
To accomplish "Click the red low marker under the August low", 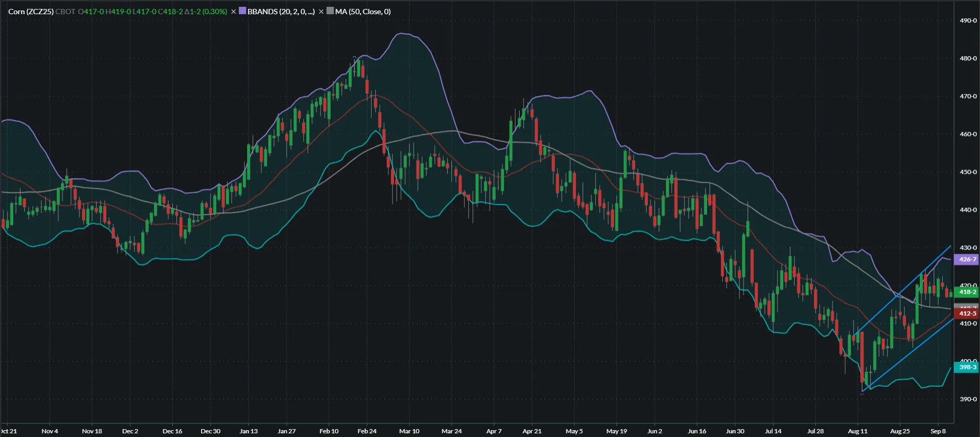I will click(x=862, y=392).
